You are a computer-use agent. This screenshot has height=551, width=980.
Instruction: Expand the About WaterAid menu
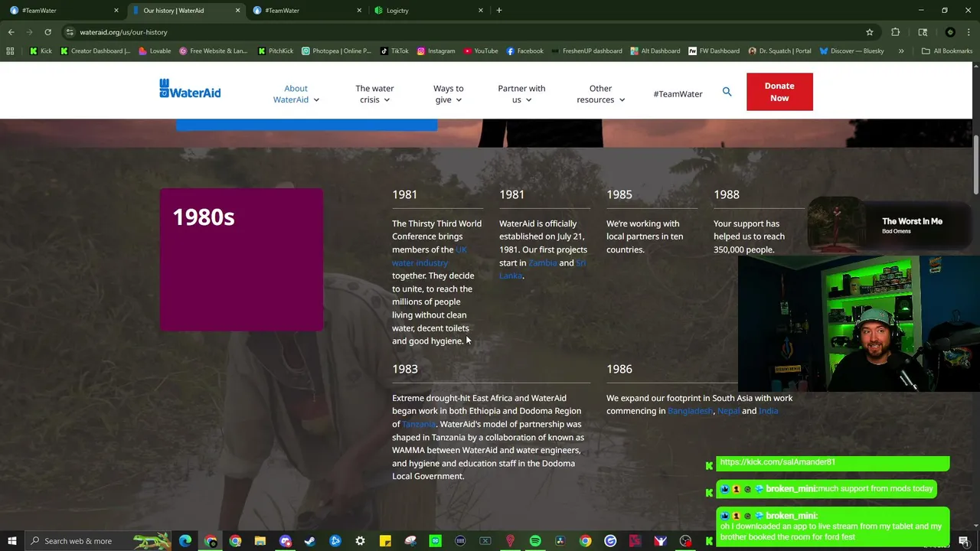tap(296, 94)
